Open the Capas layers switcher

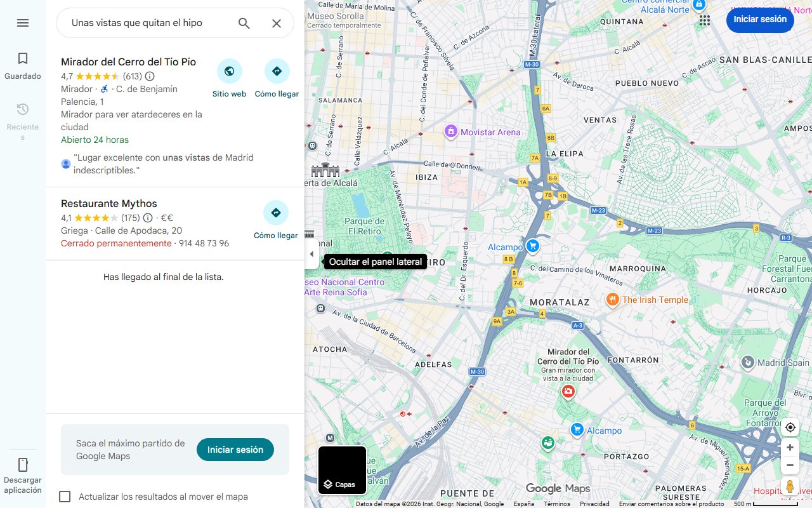[x=342, y=471]
